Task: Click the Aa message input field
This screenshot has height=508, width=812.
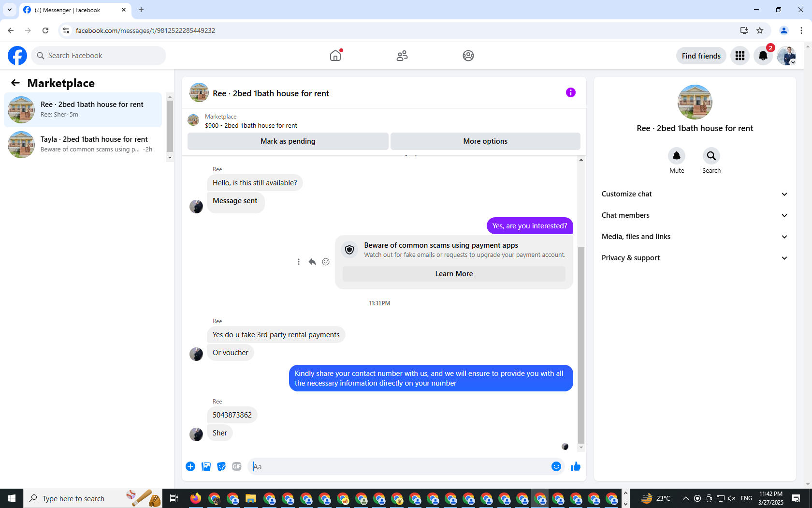Action: point(399,466)
